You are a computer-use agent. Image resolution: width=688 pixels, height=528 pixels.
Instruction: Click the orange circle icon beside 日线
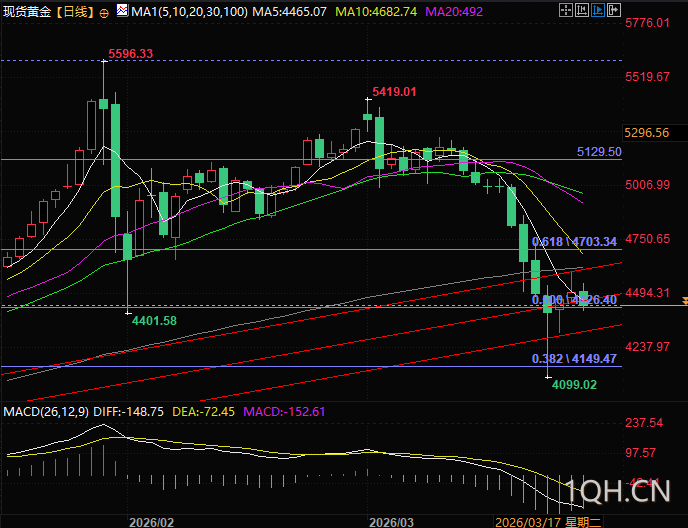coord(104,13)
